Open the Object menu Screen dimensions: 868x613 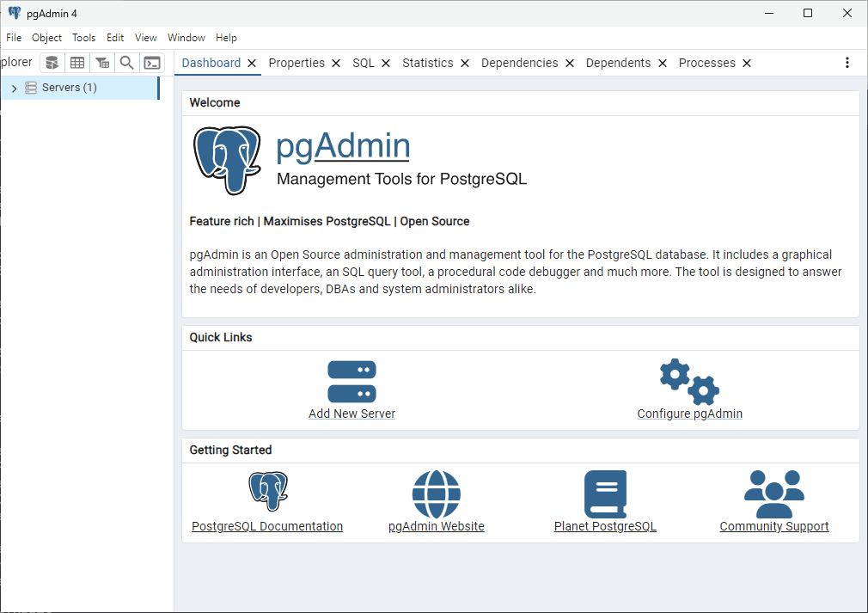(x=46, y=38)
